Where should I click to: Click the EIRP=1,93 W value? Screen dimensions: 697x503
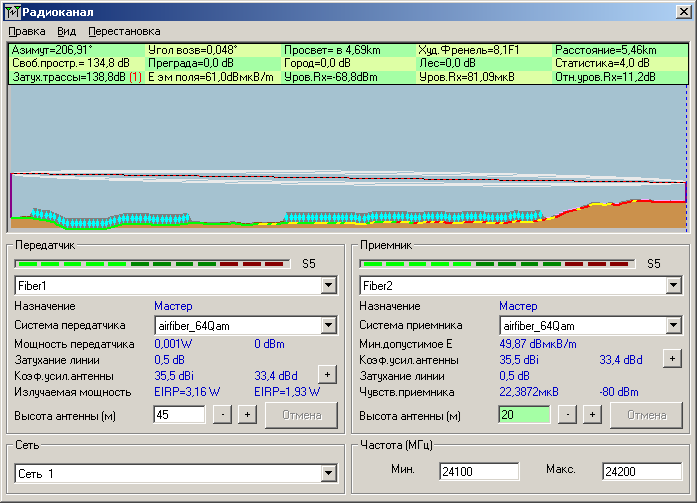pos(287,392)
